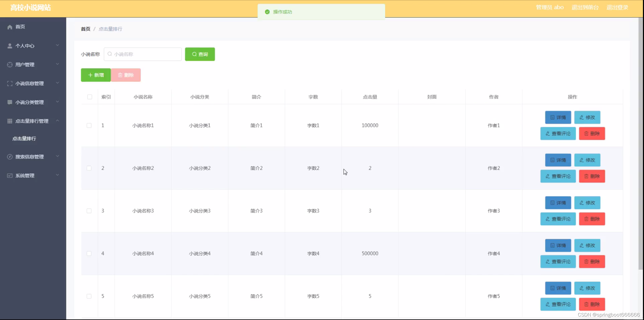644x320 pixels.
Task: Click the user icon beside 个人中心
Action: pyautogui.click(x=10, y=46)
